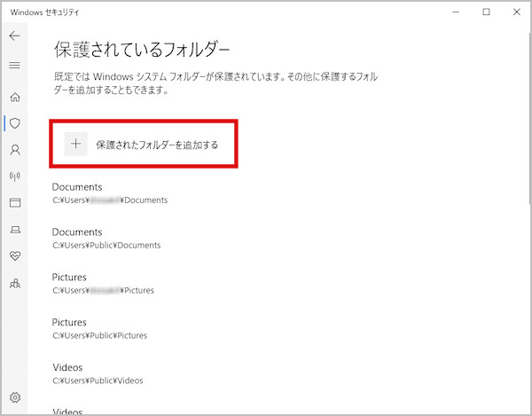Select Virus & threat protection shield icon
The height and width of the screenshot is (416, 532).
tap(15, 123)
